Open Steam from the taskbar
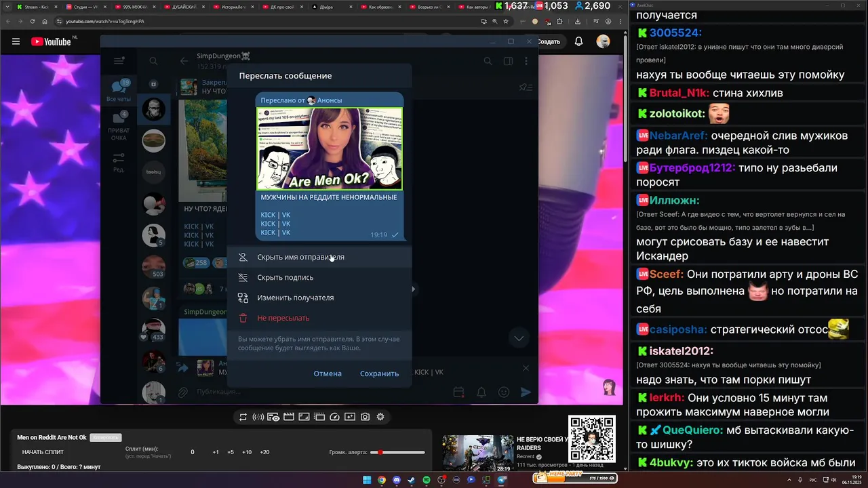868x488 pixels. pyautogui.click(x=412, y=480)
